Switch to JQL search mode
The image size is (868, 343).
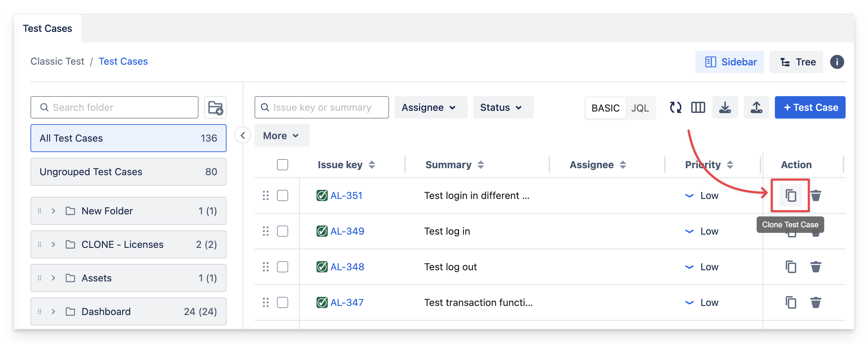click(640, 108)
